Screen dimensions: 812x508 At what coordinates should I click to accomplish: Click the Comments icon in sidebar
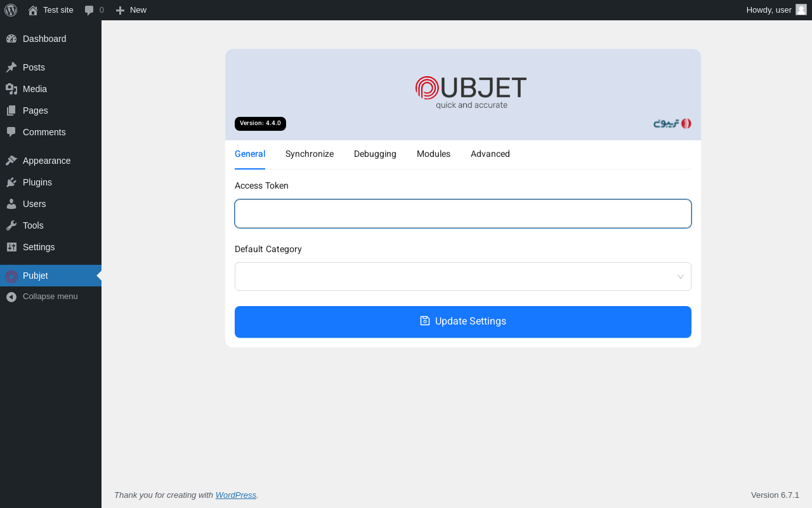tap(11, 132)
